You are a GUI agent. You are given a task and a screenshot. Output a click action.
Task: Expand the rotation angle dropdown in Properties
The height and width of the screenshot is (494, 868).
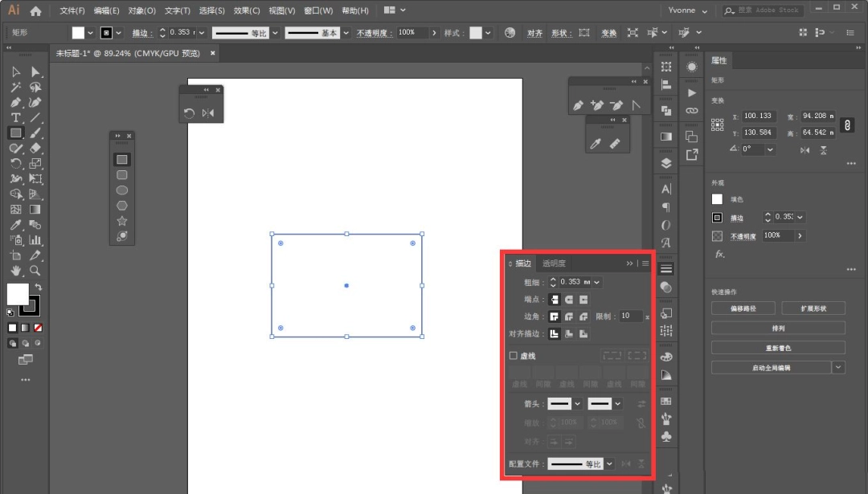point(770,149)
